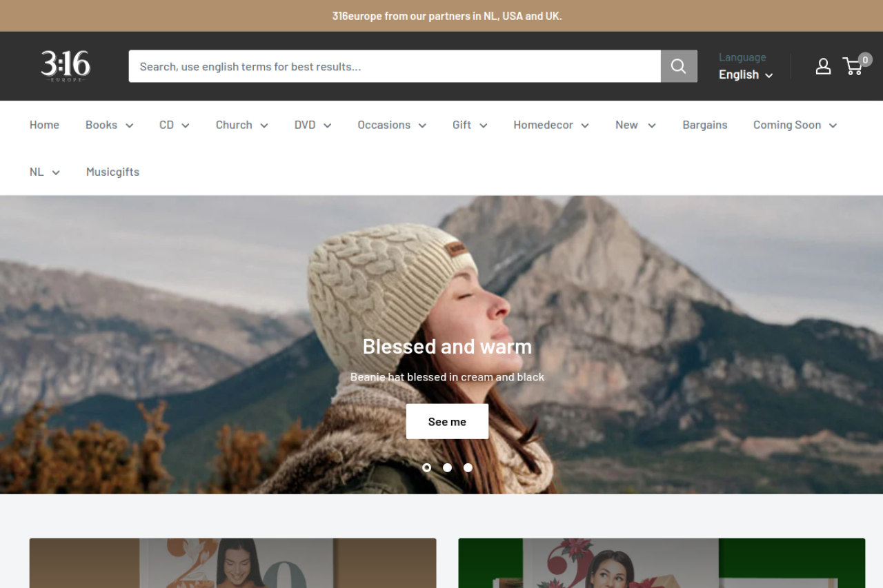
Task: Expand the Homedecor dropdown menu
Action: point(550,125)
